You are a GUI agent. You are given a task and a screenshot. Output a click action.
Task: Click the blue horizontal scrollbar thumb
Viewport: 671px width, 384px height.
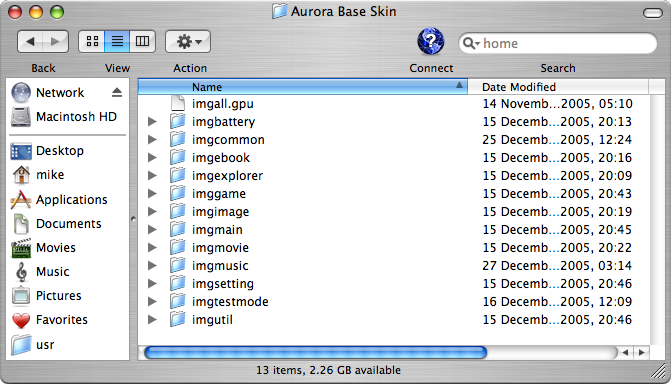(x=316, y=353)
